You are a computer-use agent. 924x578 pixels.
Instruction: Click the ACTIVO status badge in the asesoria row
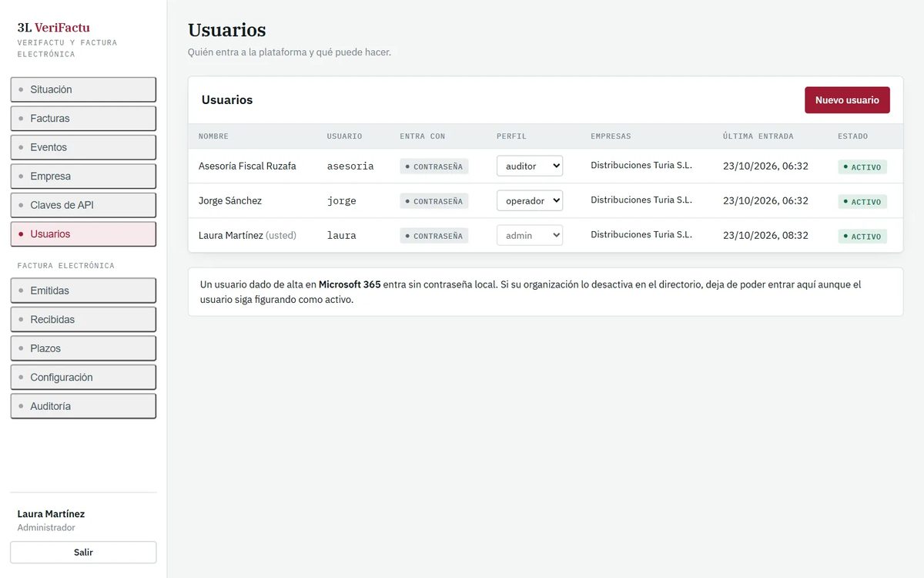862,166
